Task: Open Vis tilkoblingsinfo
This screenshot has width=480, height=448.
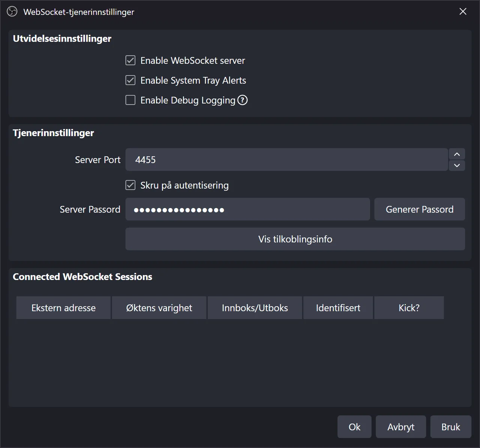Action: tap(295, 239)
